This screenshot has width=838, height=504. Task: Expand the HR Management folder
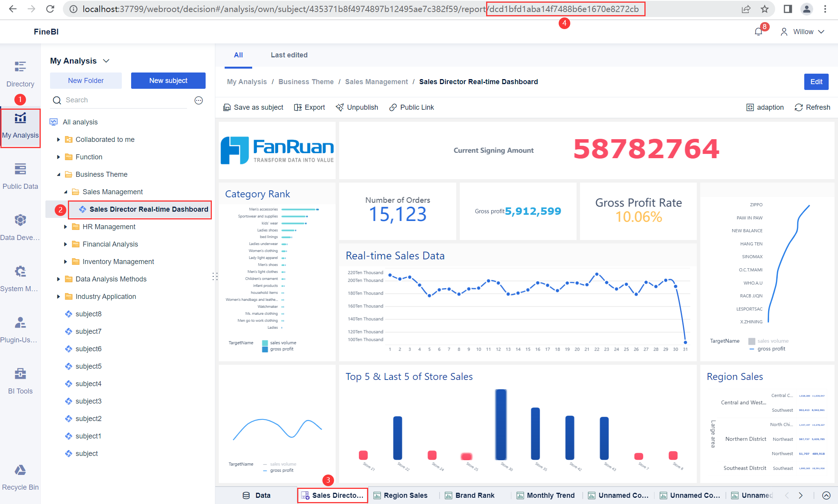[x=65, y=226]
